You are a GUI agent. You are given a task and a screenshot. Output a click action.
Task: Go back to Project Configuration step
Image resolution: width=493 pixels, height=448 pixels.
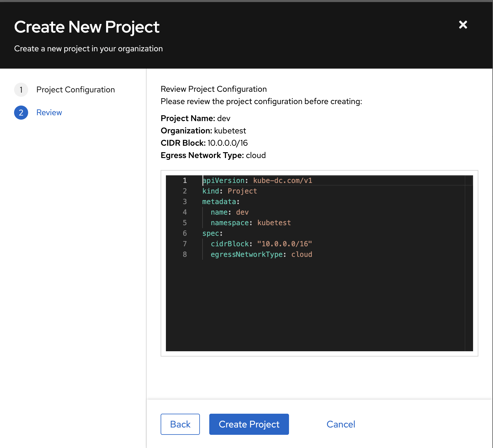pos(75,90)
